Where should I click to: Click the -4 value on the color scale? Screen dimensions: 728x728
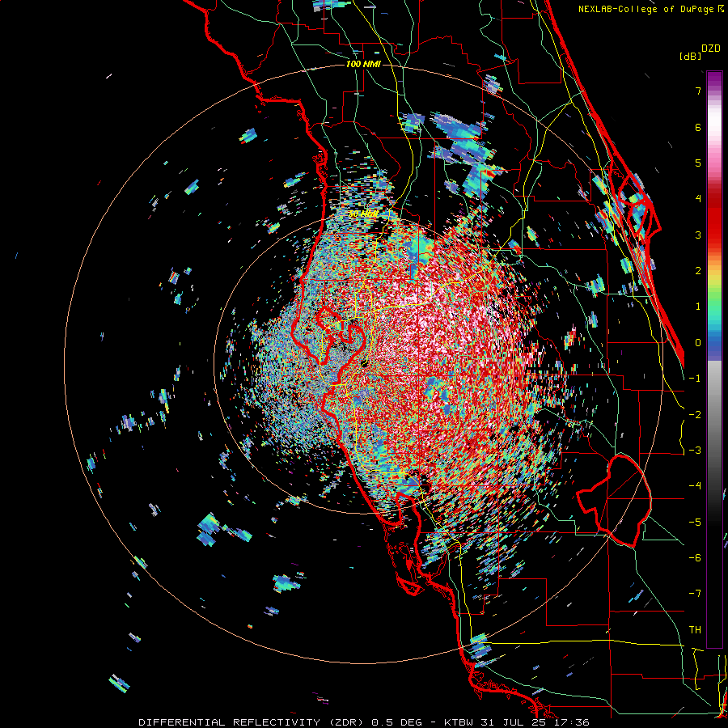coord(695,486)
